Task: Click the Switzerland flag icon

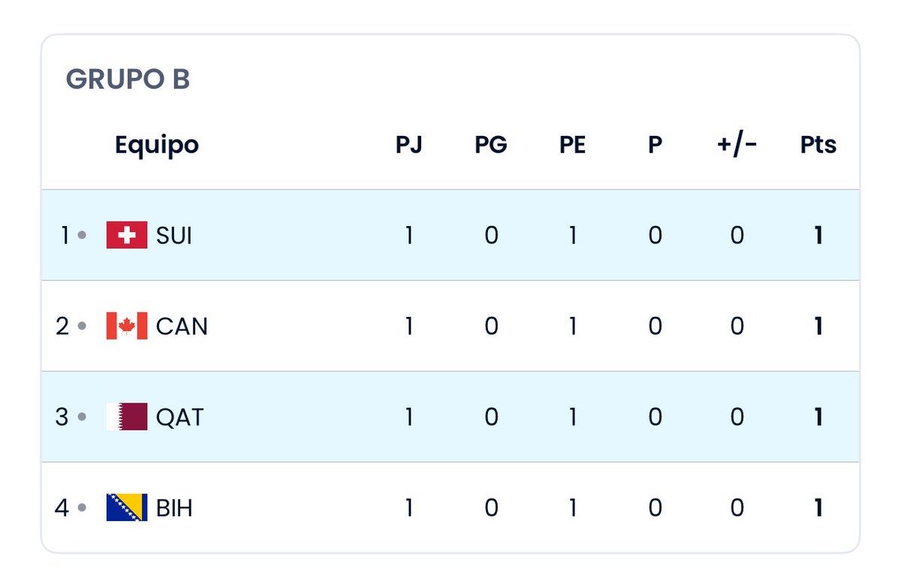Action: pos(127,236)
